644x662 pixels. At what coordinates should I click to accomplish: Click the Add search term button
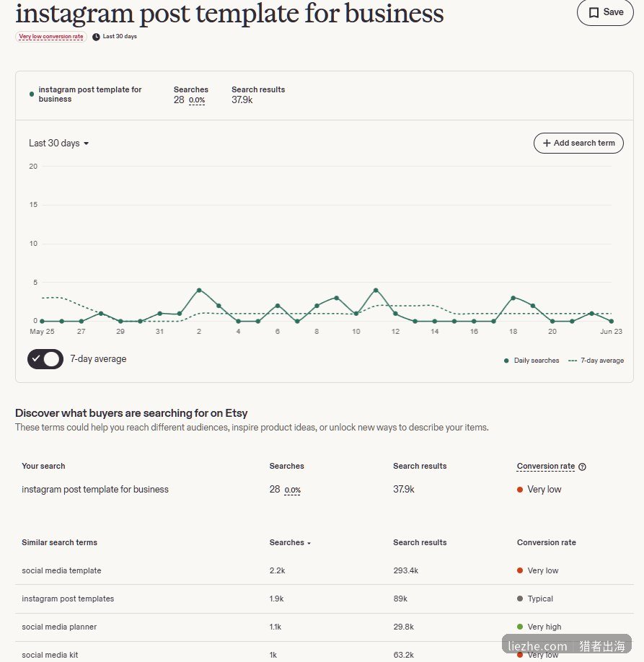pyautogui.click(x=578, y=143)
